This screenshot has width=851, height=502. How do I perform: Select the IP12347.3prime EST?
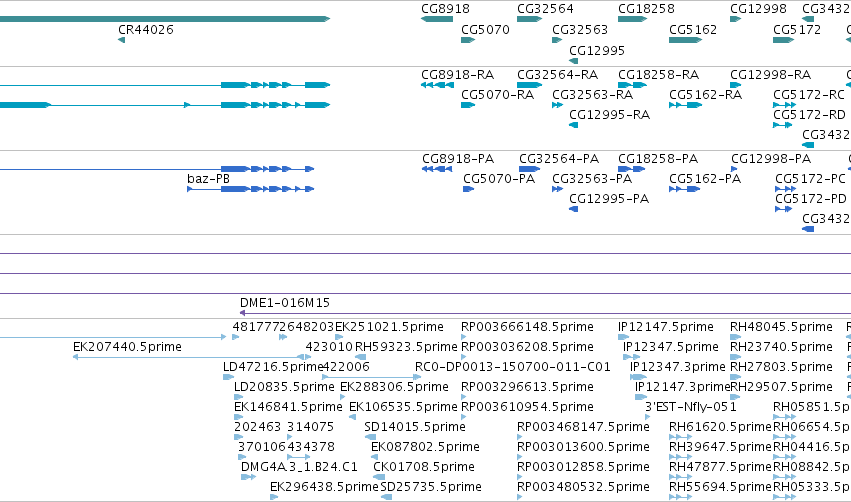(638, 377)
